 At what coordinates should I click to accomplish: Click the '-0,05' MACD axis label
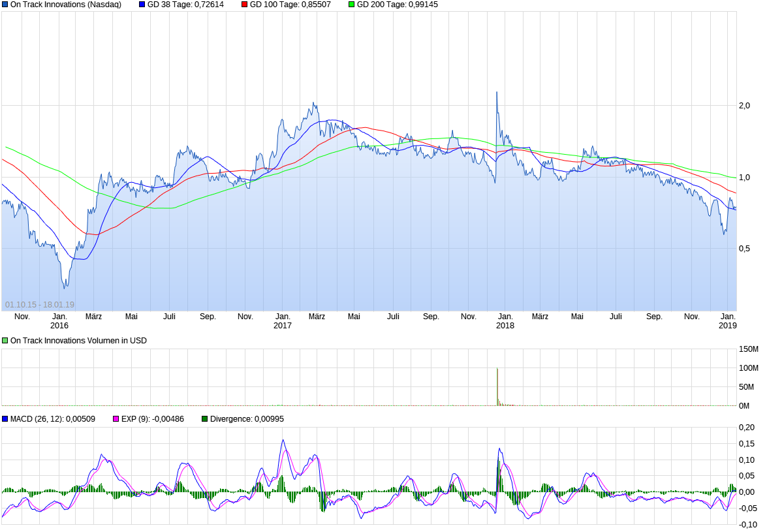click(747, 509)
